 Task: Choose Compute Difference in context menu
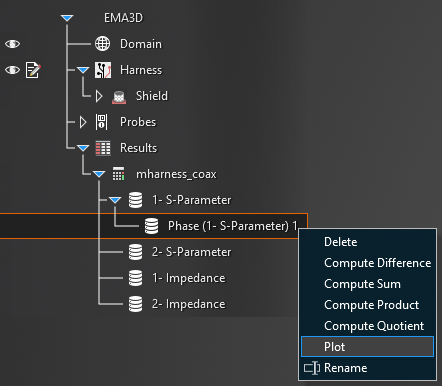tap(367, 263)
